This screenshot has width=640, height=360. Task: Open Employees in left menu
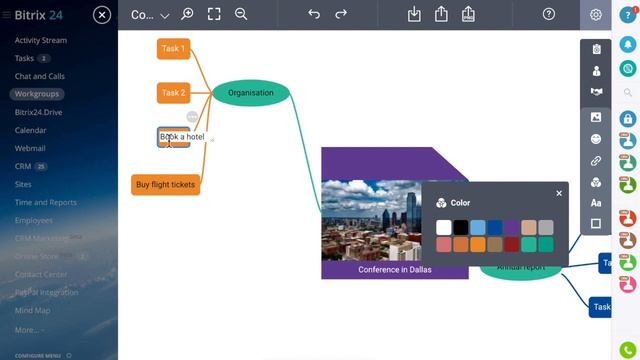[x=33, y=220]
